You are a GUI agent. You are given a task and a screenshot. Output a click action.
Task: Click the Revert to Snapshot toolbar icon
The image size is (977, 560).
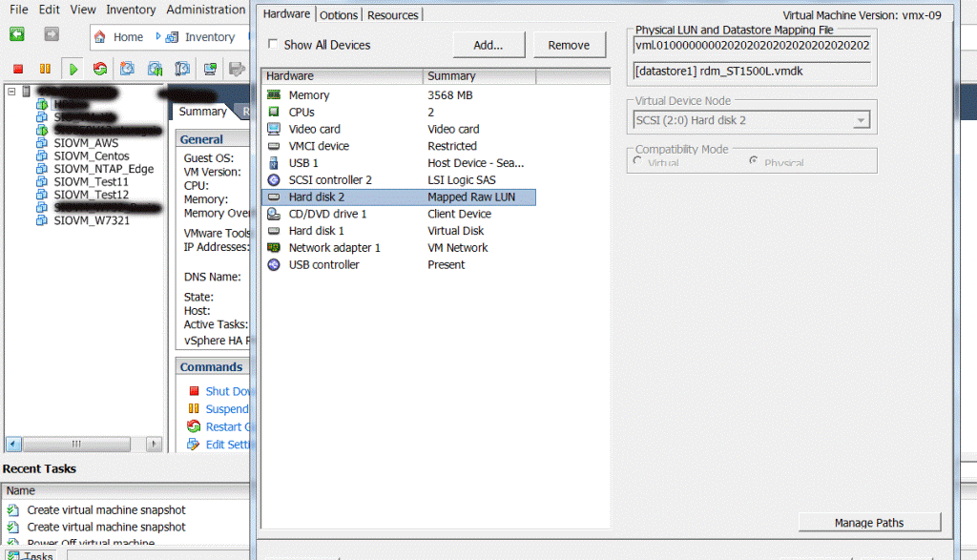tap(155, 69)
